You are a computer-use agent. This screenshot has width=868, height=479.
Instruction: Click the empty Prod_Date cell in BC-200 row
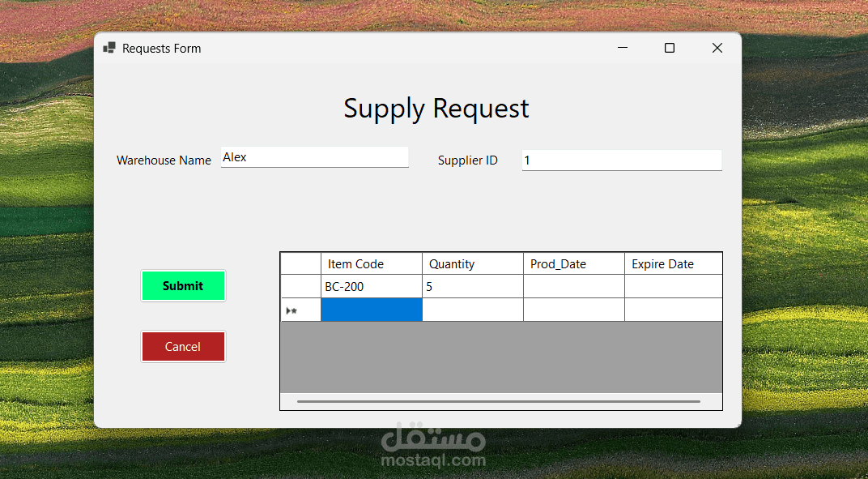pos(574,287)
